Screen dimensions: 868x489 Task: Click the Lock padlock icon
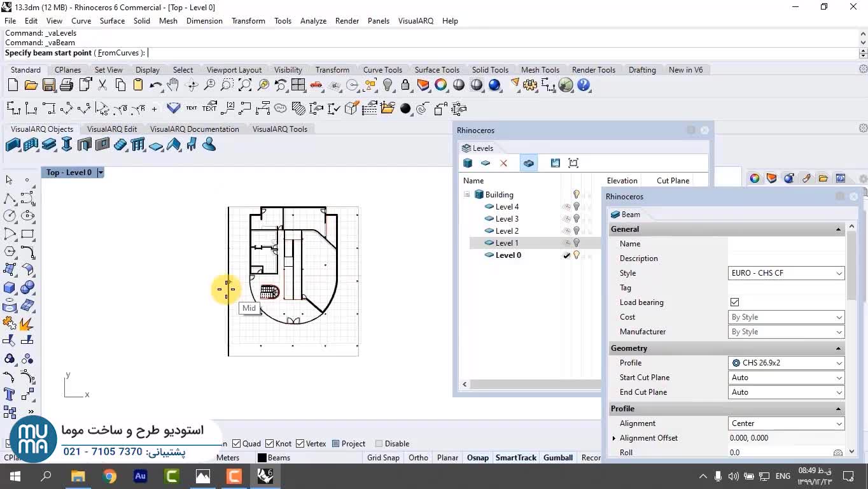tap(405, 85)
